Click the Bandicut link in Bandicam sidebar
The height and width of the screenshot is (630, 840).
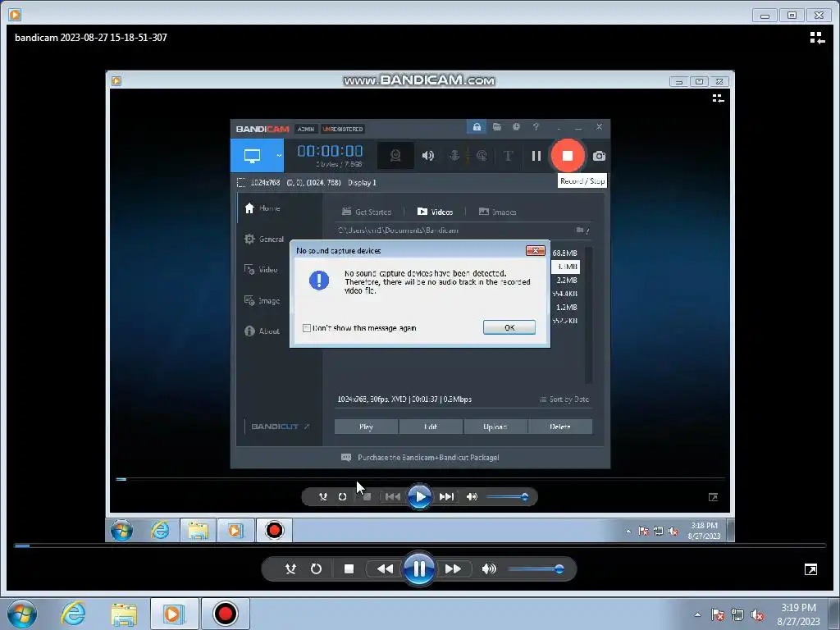click(x=281, y=427)
